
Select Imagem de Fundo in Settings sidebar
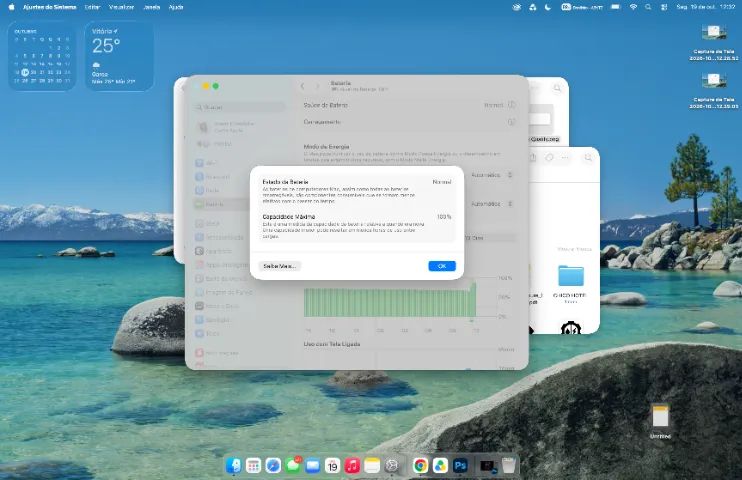[x=224, y=292]
